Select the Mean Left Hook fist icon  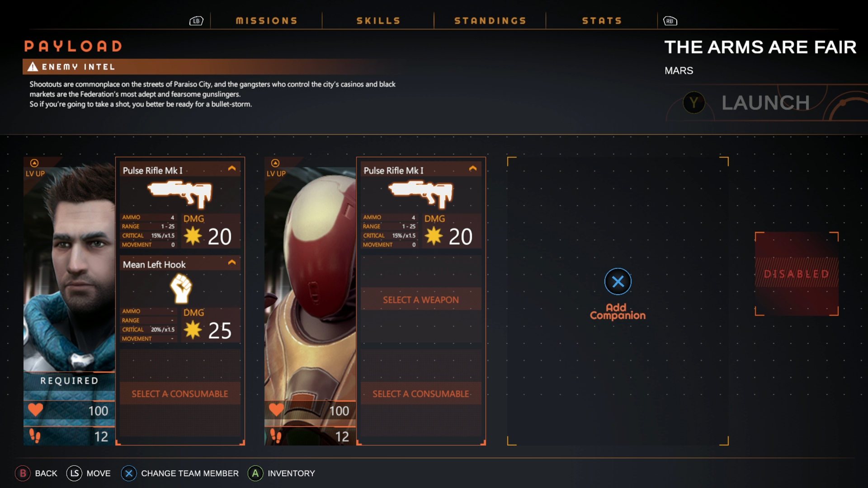click(x=181, y=289)
